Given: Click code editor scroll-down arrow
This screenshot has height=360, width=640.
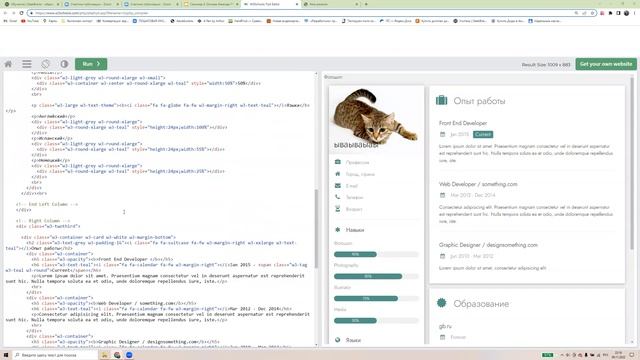Looking at the screenshot, I should tap(316, 345).
